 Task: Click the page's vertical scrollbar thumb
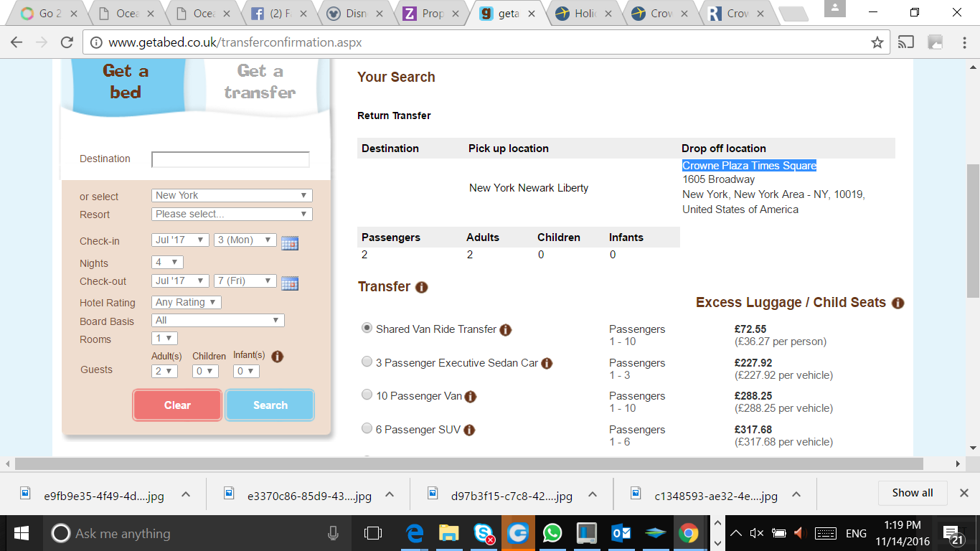[973, 230]
